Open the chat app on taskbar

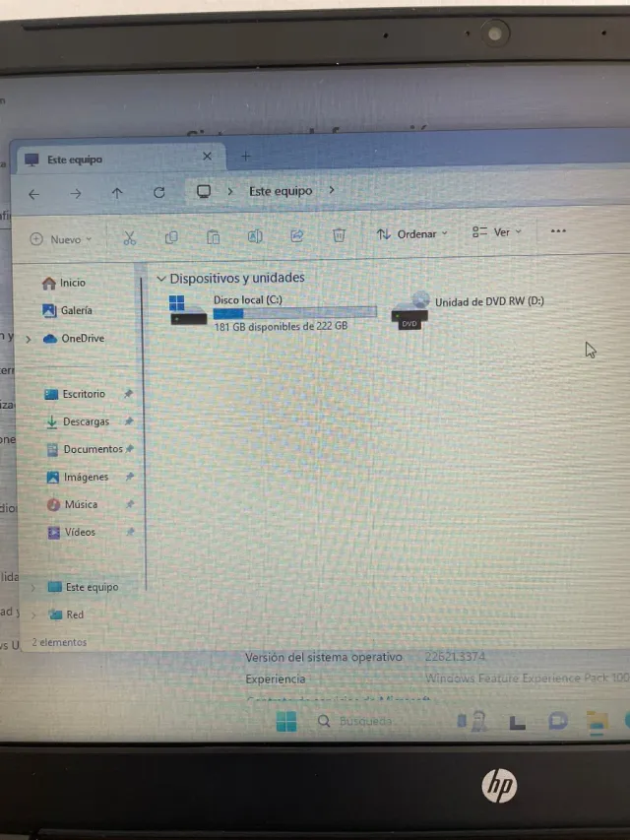point(558,722)
